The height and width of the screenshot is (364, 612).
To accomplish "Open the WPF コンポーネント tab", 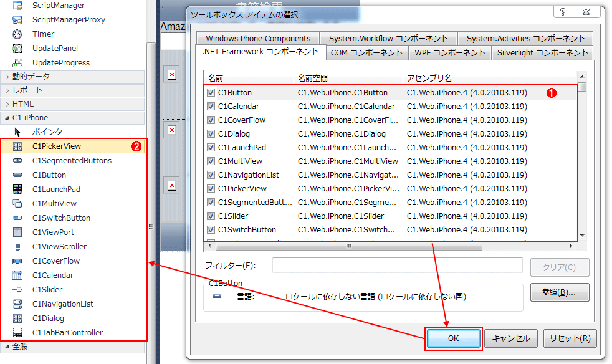I will [450, 53].
